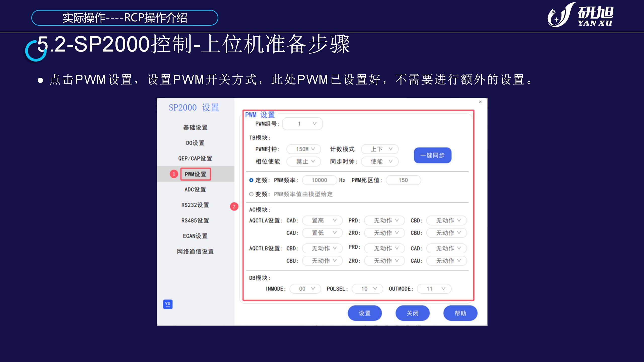This screenshot has height=362, width=644.
Task: Open the OUTMODE dropdown
Action: pos(434,289)
